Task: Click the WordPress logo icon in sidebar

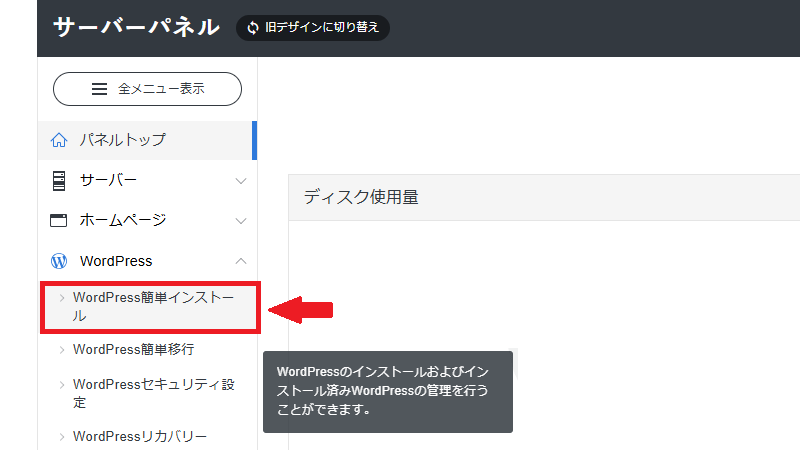Action: (x=59, y=261)
